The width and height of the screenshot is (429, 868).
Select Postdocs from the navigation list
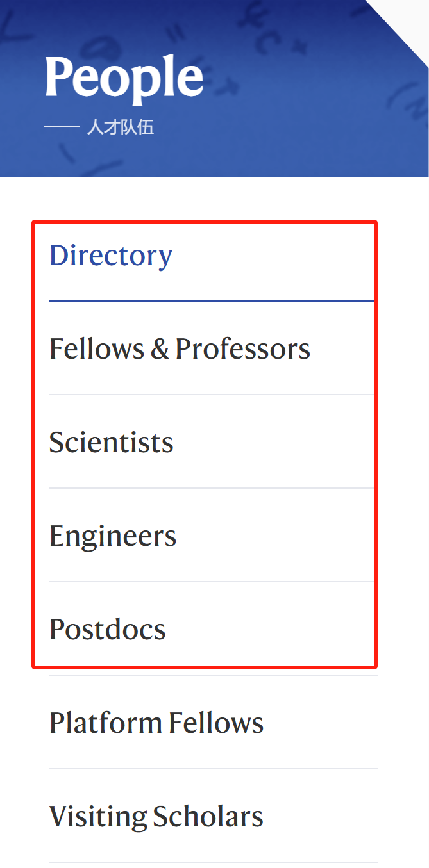click(108, 630)
